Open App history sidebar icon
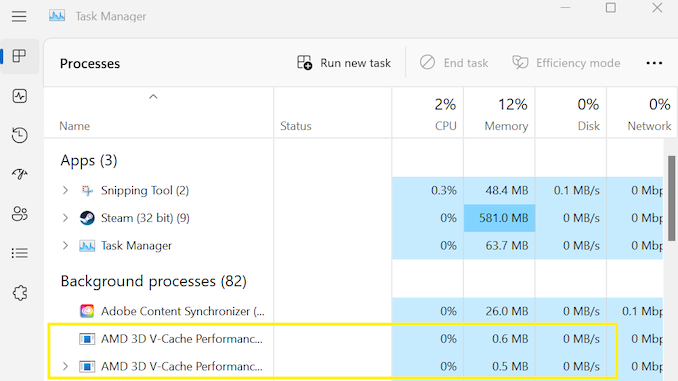Viewport: 678px width, 381px height. [x=19, y=135]
